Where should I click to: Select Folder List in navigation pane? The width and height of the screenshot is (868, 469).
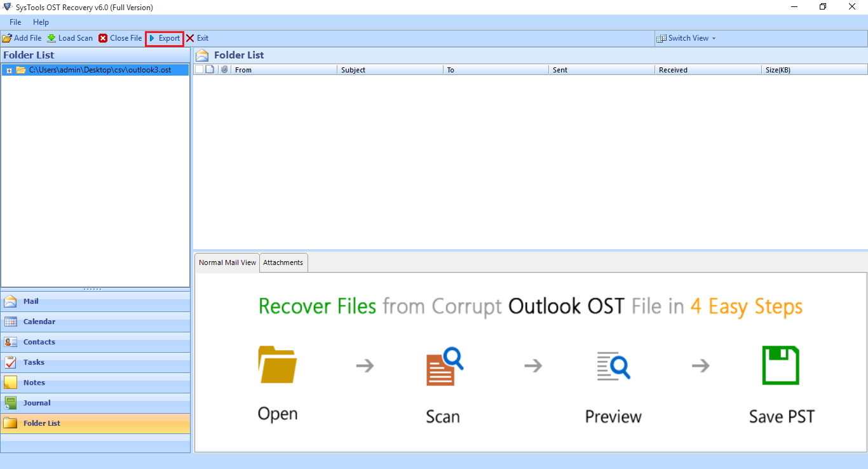click(95, 423)
